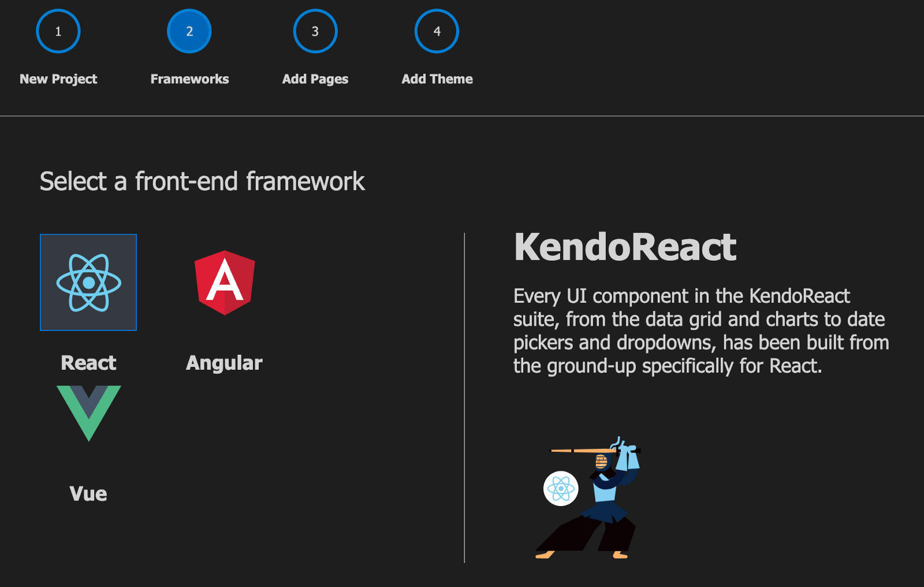Open step 4 circle
The image size is (924, 587).
[x=437, y=31]
